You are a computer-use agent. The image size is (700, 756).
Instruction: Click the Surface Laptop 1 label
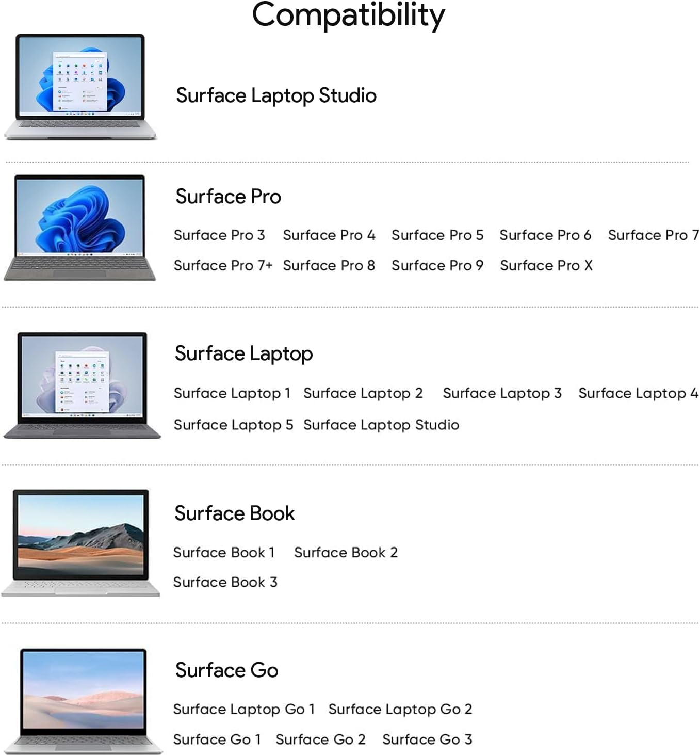[x=232, y=394]
